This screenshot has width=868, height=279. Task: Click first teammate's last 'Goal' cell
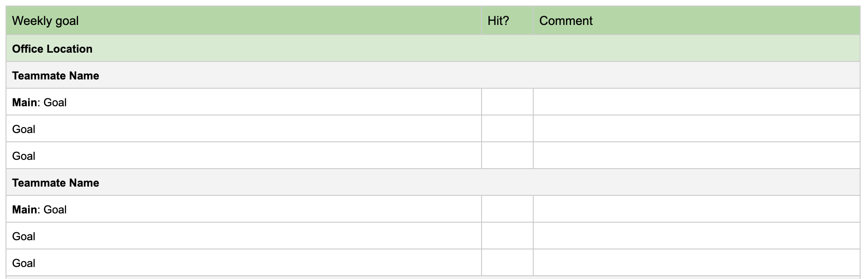click(x=24, y=156)
